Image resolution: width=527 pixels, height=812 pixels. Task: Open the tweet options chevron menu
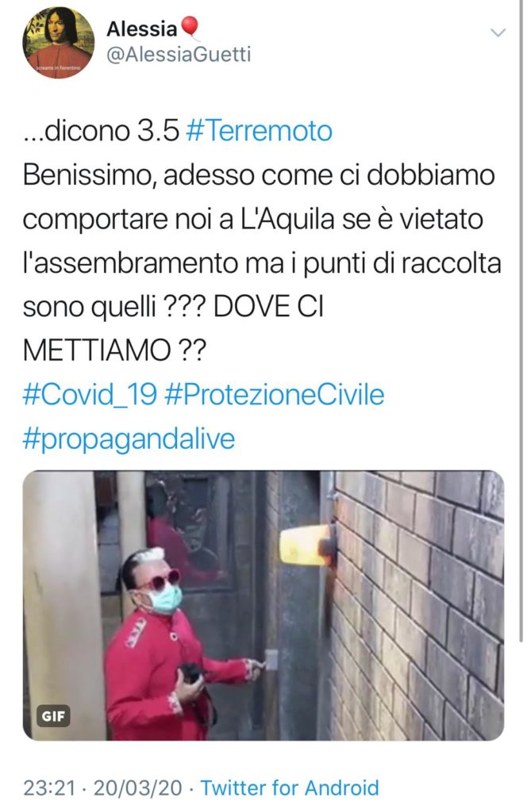498,33
